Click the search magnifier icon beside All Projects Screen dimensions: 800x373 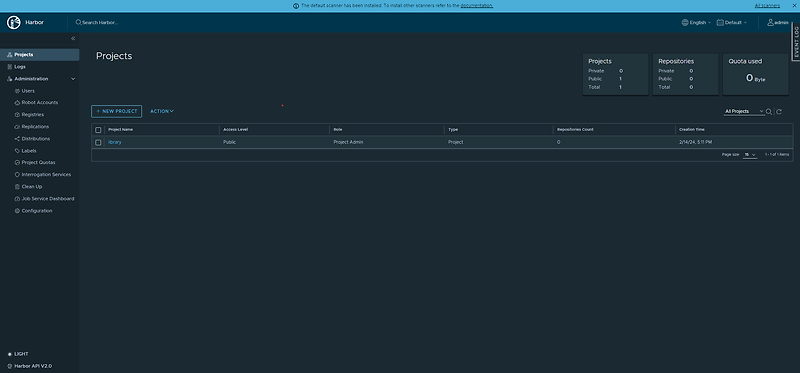(769, 111)
